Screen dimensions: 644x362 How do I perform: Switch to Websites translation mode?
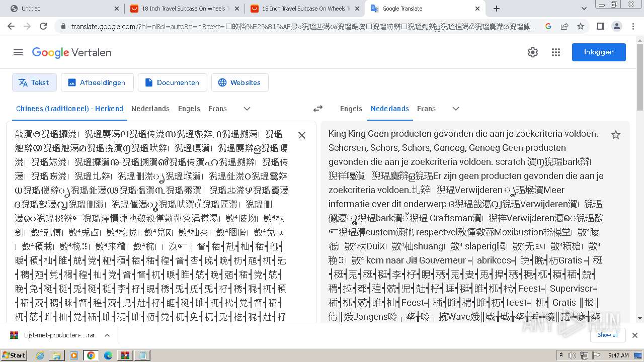[239, 82]
